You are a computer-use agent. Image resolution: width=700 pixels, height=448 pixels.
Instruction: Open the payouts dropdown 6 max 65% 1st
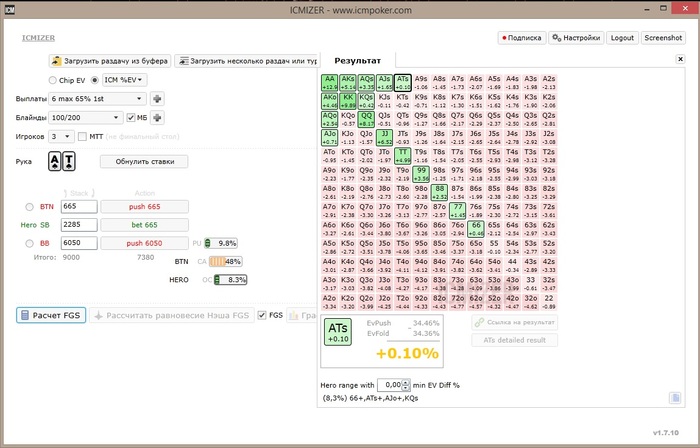coord(97,99)
